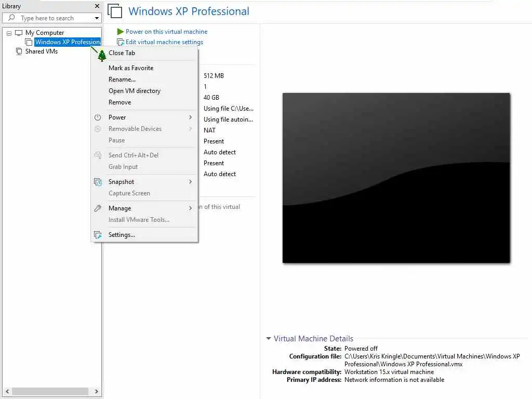Click the large VM icon beside title
This screenshot has height=399, width=532.
(115, 11)
